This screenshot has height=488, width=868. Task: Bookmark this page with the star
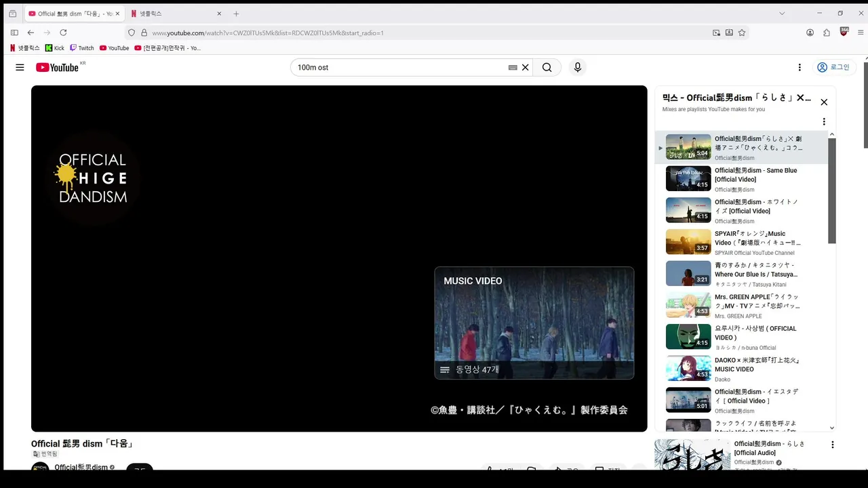(742, 33)
